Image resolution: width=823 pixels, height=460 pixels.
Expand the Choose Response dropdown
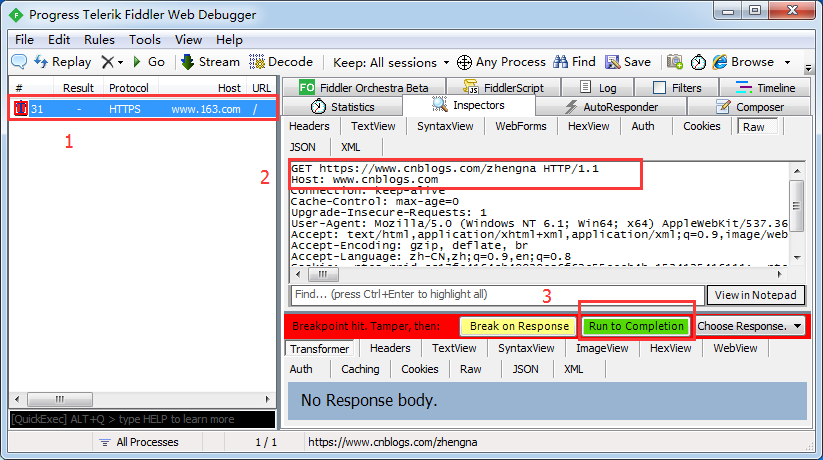pos(750,326)
